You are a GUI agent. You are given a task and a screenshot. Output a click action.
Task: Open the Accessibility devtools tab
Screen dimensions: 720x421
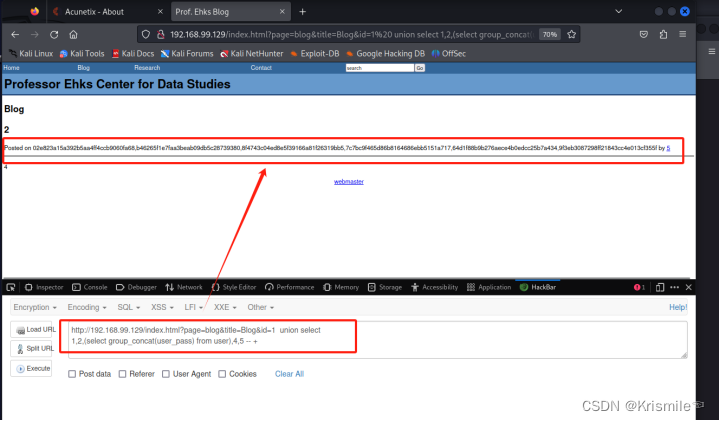coord(435,287)
